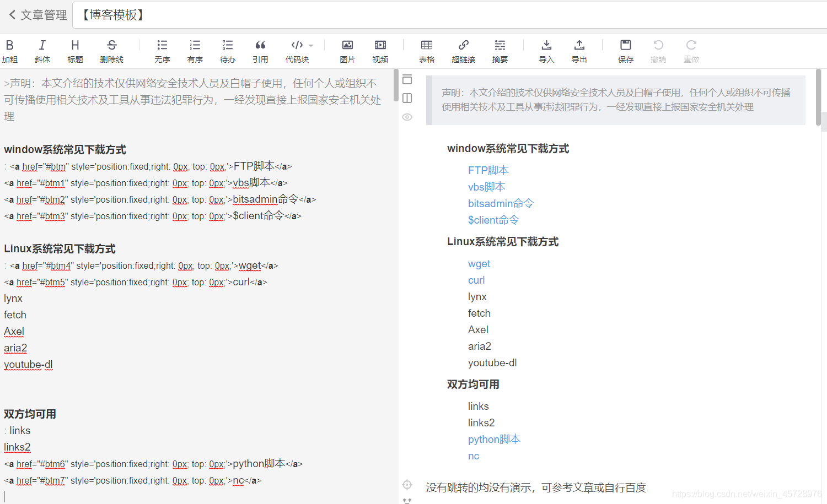Click links2 text in the preview
This screenshot has width=827, height=504.
(481, 422)
